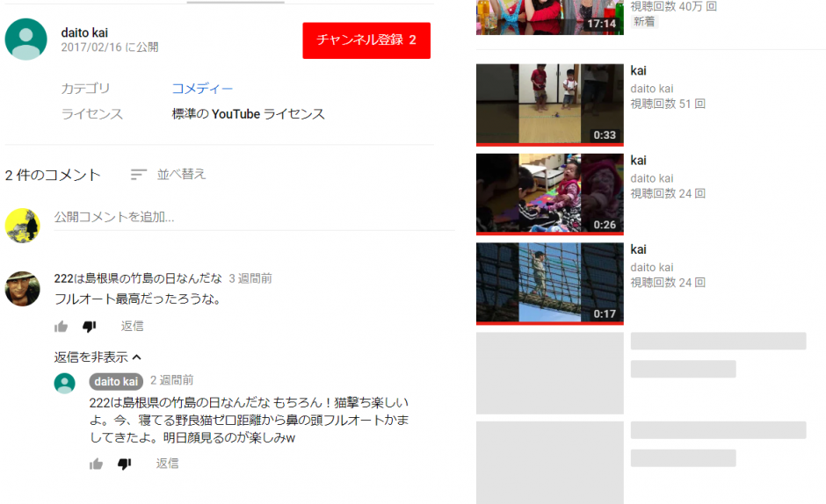The image size is (826, 504).
Task: Like daito kai's reply comment
Action: click(96, 464)
